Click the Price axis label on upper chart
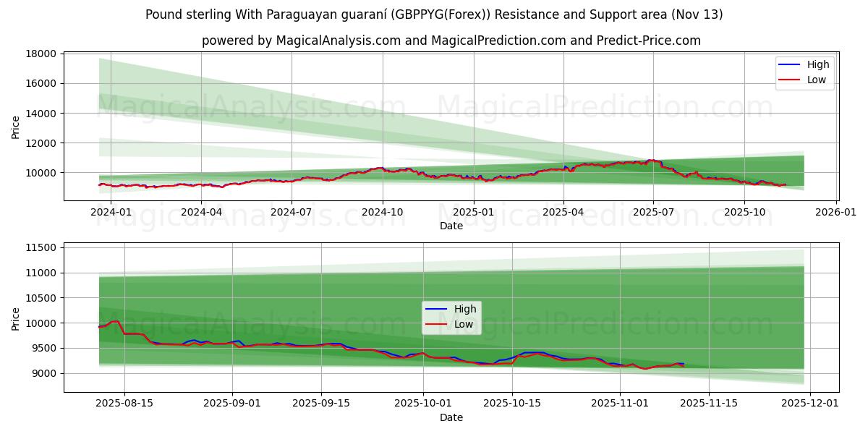This screenshot has height=434, width=868. tap(14, 124)
